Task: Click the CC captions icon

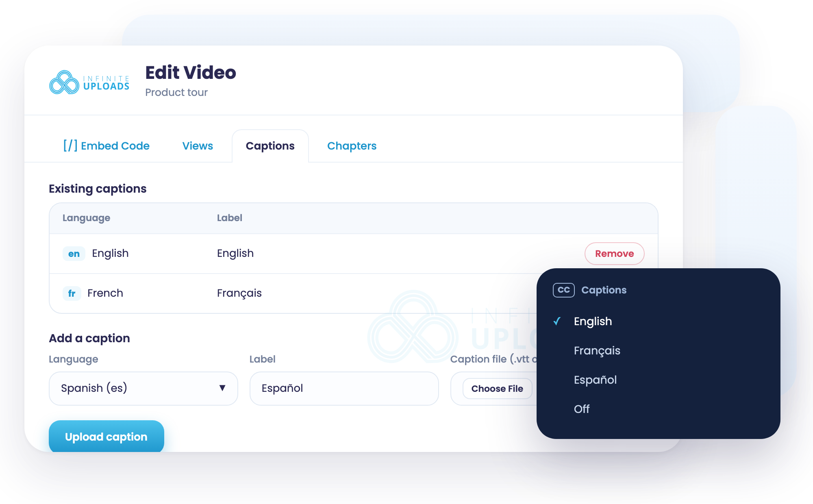Action: 563,290
